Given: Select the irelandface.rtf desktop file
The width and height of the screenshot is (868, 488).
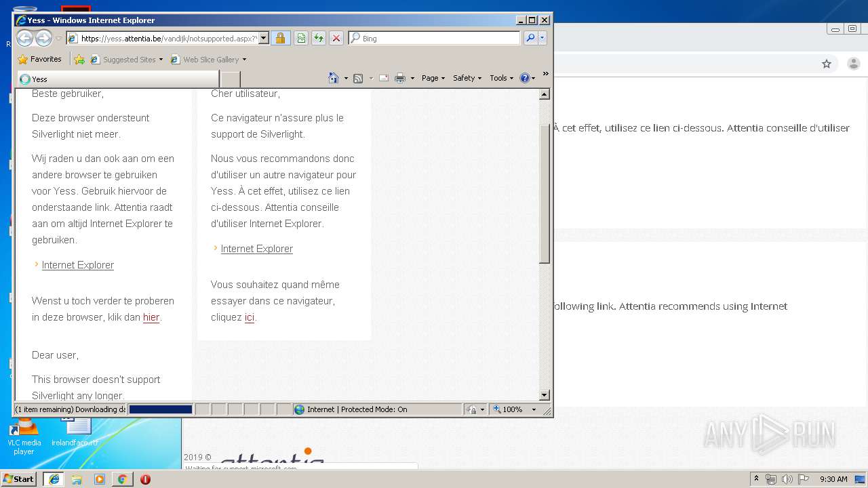Looking at the screenshot, I should (x=75, y=432).
